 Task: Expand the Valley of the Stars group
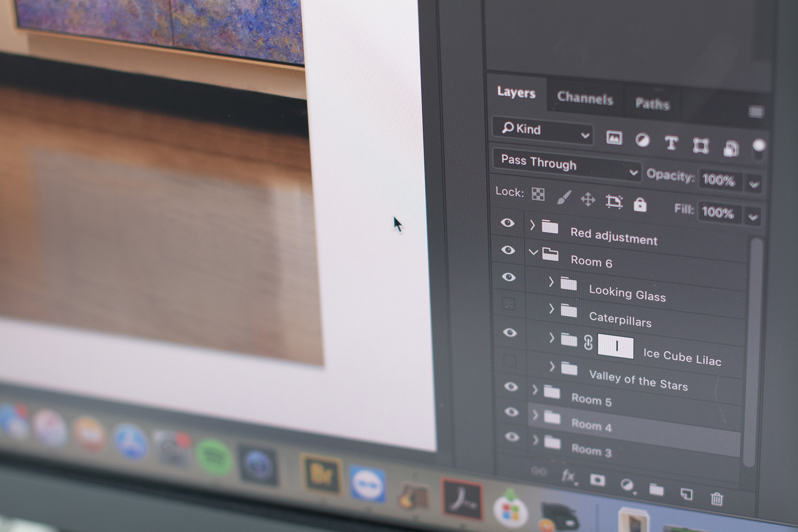[x=552, y=366]
